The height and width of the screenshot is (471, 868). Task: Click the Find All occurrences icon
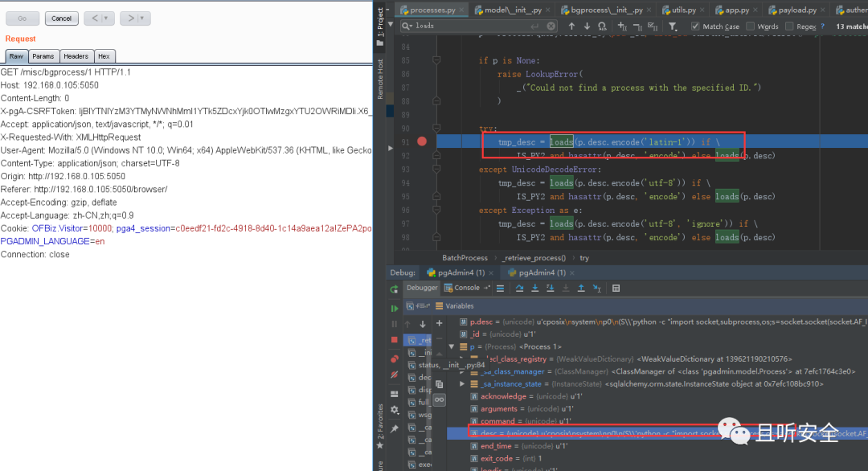click(602, 26)
